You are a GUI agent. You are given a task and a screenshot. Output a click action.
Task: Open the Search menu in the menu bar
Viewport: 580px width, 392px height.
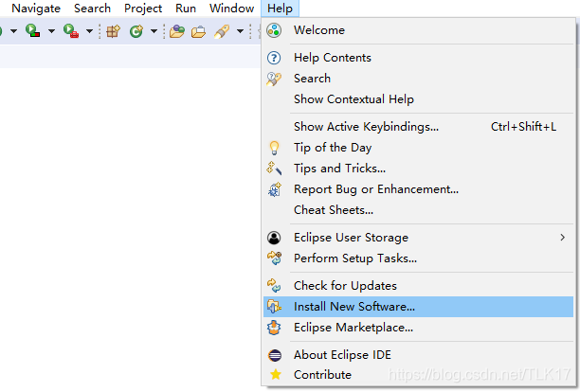(92, 9)
